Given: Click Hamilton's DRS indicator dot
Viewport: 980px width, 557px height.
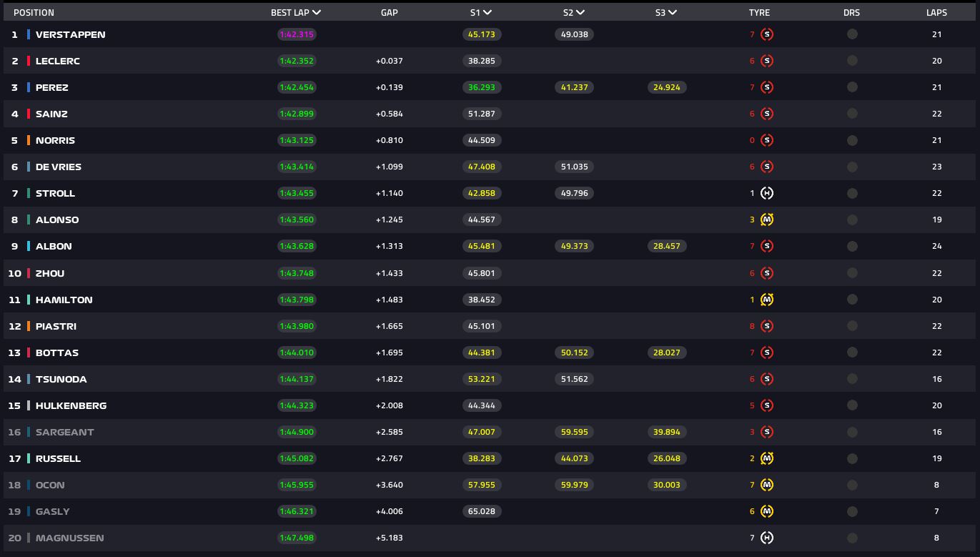Looking at the screenshot, I should (852, 300).
